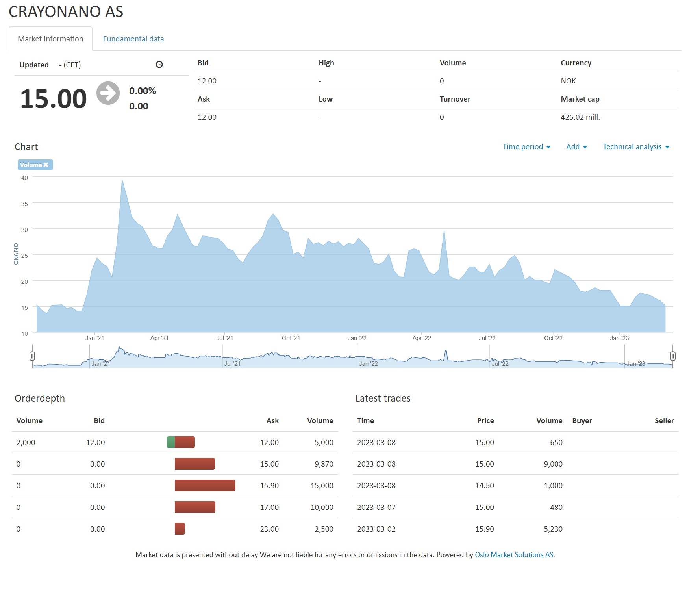Switch to the Market information tab
The image size is (700, 589).
pos(50,39)
